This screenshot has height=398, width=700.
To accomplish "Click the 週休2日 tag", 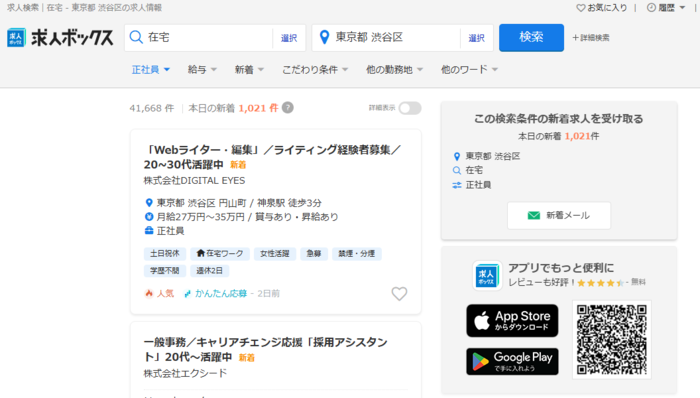I will click(x=209, y=270).
